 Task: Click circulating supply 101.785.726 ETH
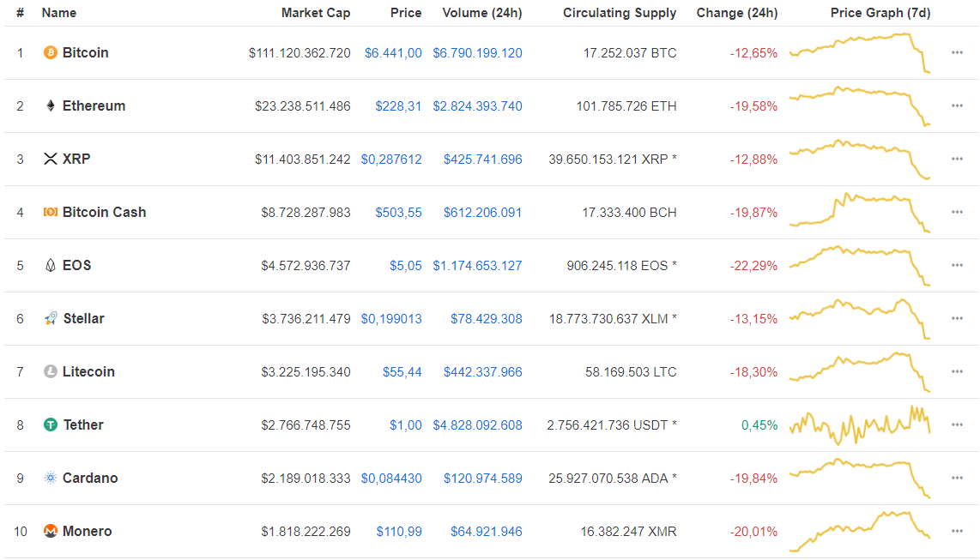pyautogui.click(x=626, y=106)
